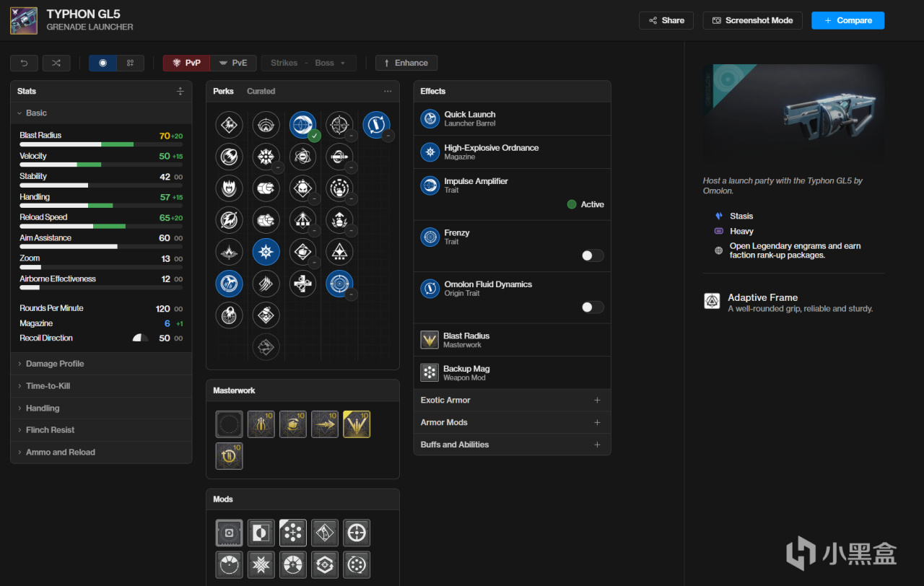Choose the selected Backup Mag mod icon
Screen dimensions: 924x586
point(293,533)
